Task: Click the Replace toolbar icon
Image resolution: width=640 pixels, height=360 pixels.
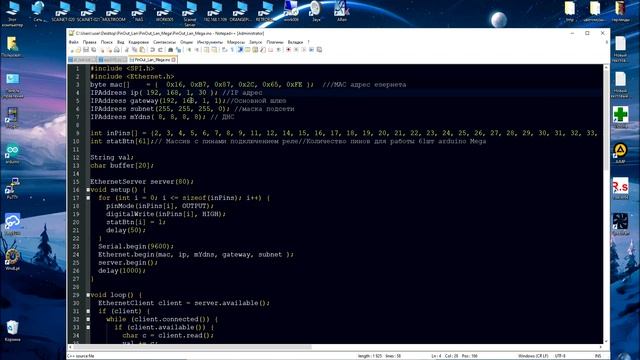Action: [x=178, y=50]
